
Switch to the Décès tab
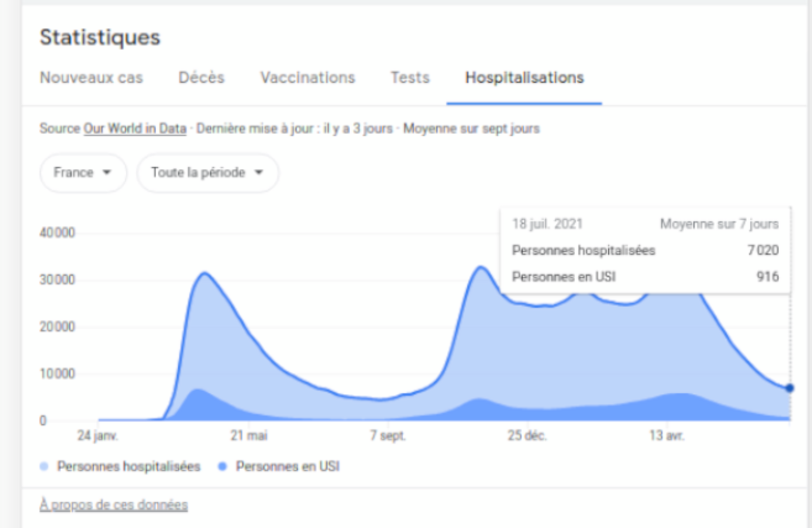(x=201, y=78)
